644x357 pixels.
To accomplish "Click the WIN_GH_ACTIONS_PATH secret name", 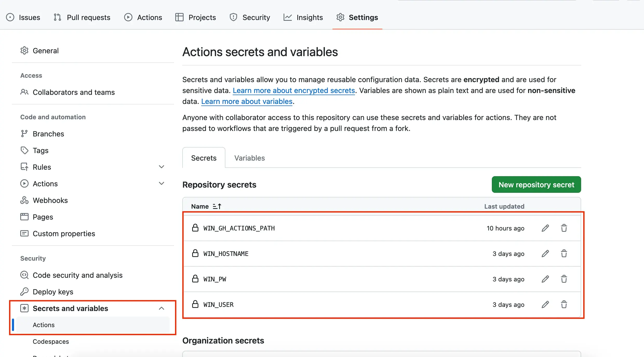I will [239, 228].
